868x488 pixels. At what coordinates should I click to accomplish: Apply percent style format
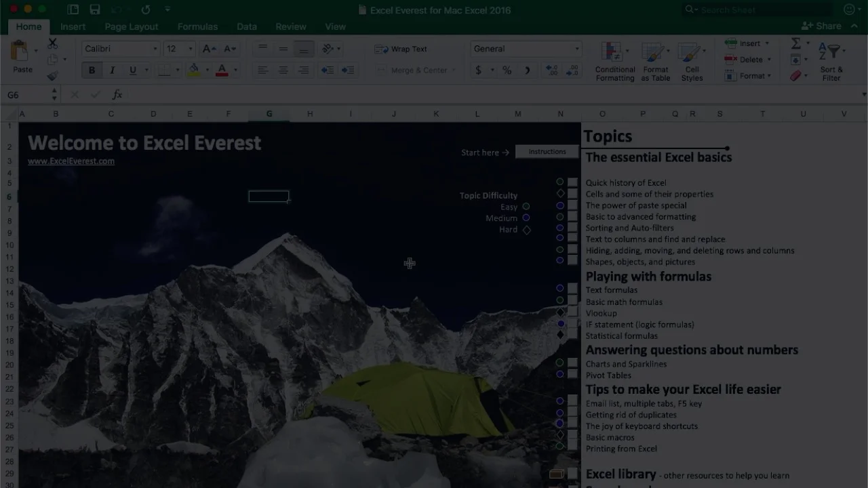pyautogui.click(x=507, y=70)
